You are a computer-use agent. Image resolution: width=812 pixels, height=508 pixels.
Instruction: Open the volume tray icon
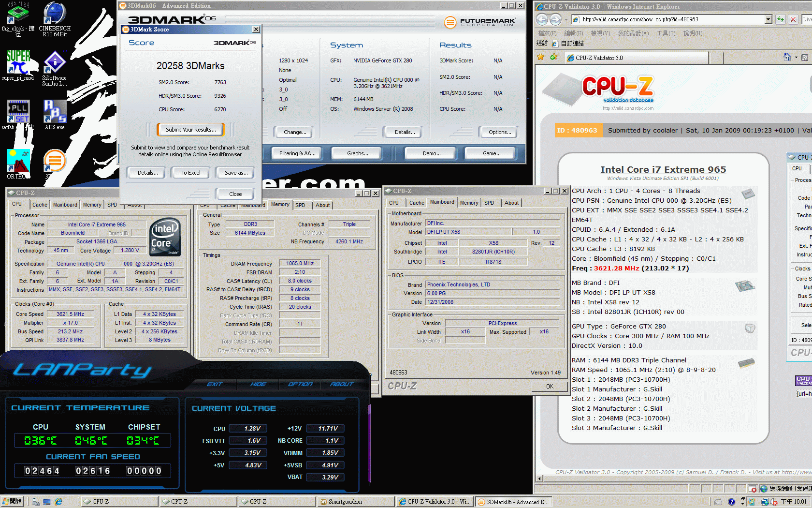[x=773, y=502]
